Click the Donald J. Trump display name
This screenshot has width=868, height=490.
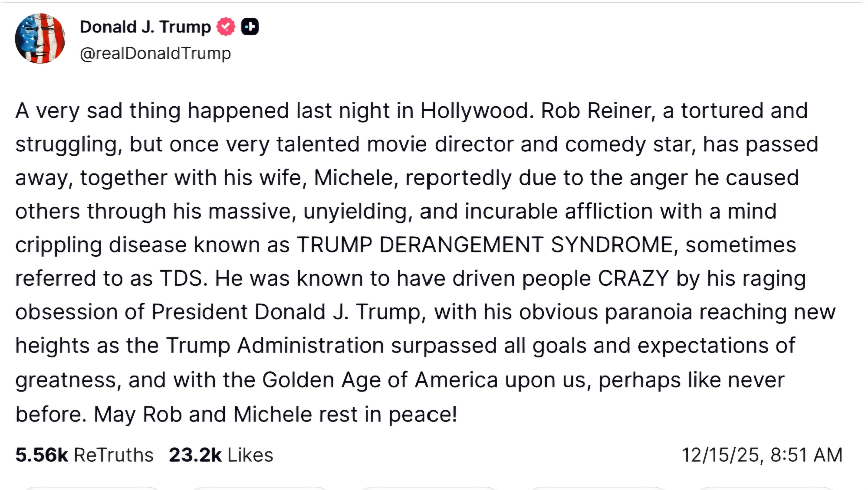pyautogui.click(x=145, y=27)
